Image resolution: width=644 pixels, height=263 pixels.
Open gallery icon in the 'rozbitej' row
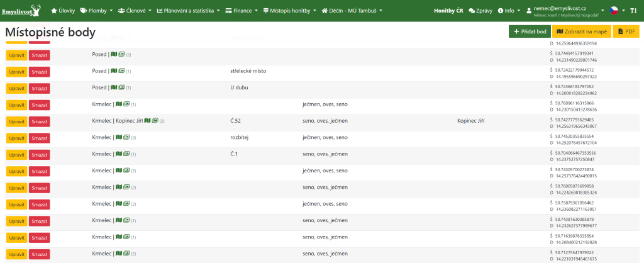(127, 137)
